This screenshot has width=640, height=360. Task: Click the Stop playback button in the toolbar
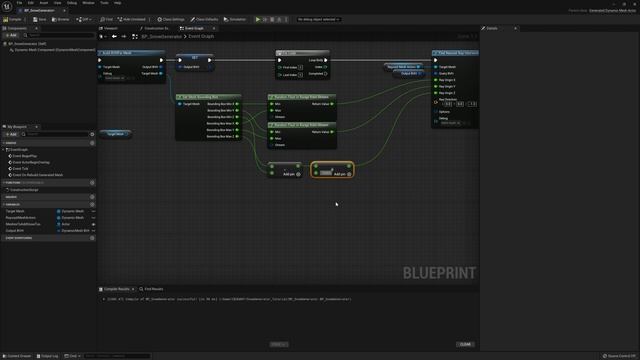(x=272, y=19)
